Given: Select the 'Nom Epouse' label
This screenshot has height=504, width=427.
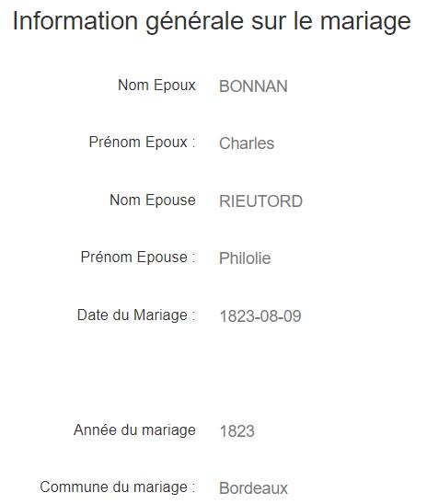Looking at the screenshot, I should (x=153, y=200).
